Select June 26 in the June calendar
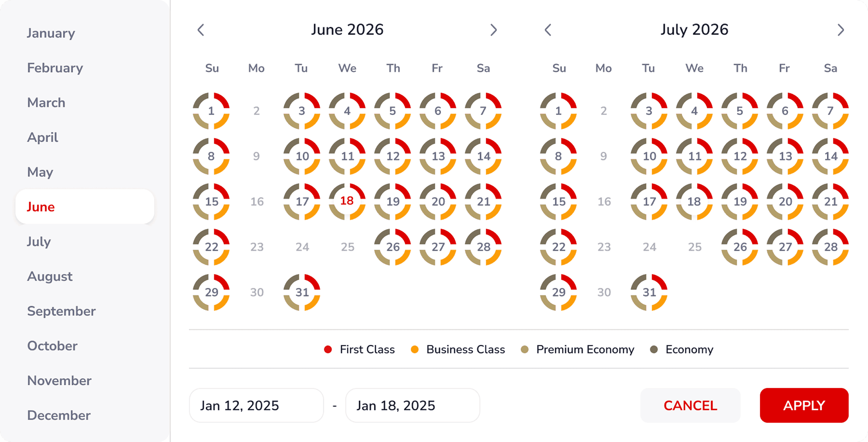Image resolution: width=868 pixels, height=442 pixels. click(x=393, y=247)
